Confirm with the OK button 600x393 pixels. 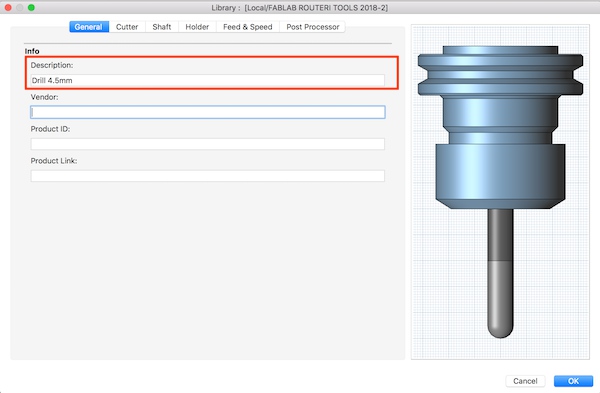[573, 381]
